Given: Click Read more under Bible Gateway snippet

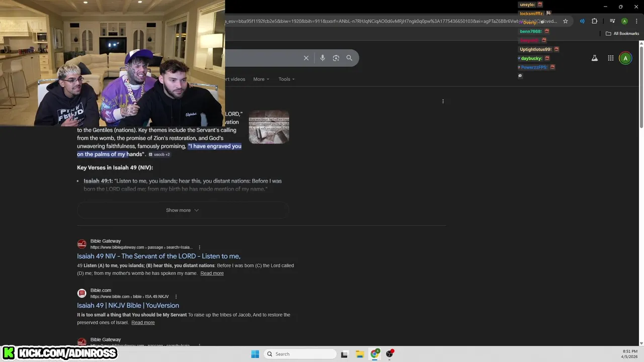Looking at the screenshot, I should pos(212,273).
